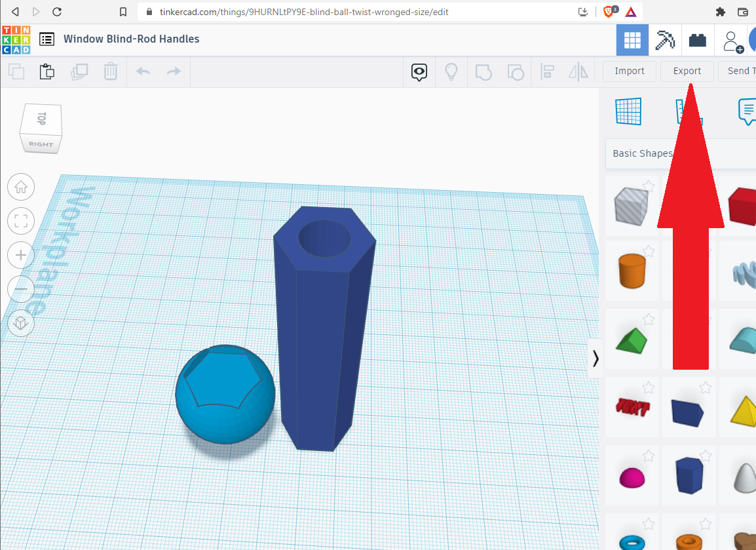Ungroup the selected shapes
The image size is (756, 550).
click(x=516, y=72)
